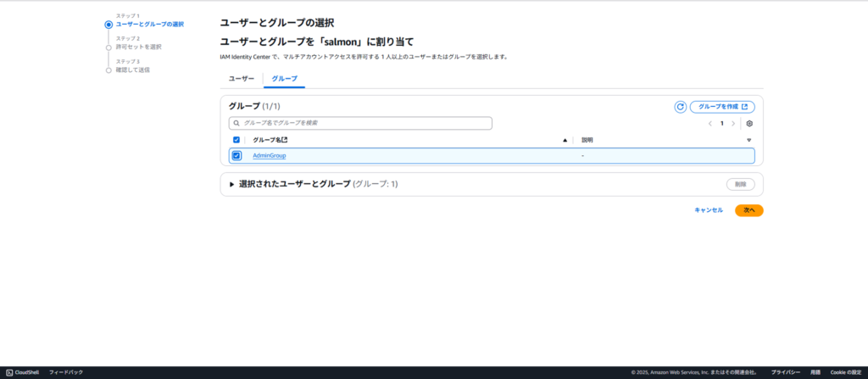Open フィードバック in the footer

(66, 372)
